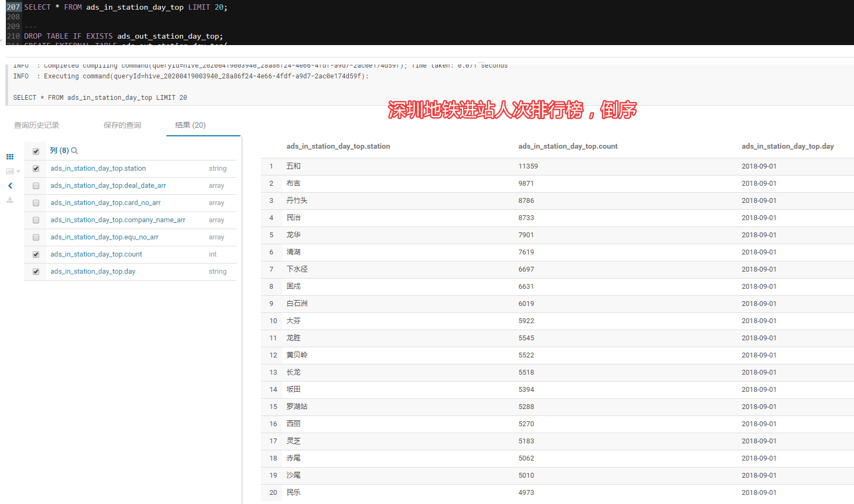The image size is (854, 504).
Task: Click count value 4973
Action: (x=526, y=493)
